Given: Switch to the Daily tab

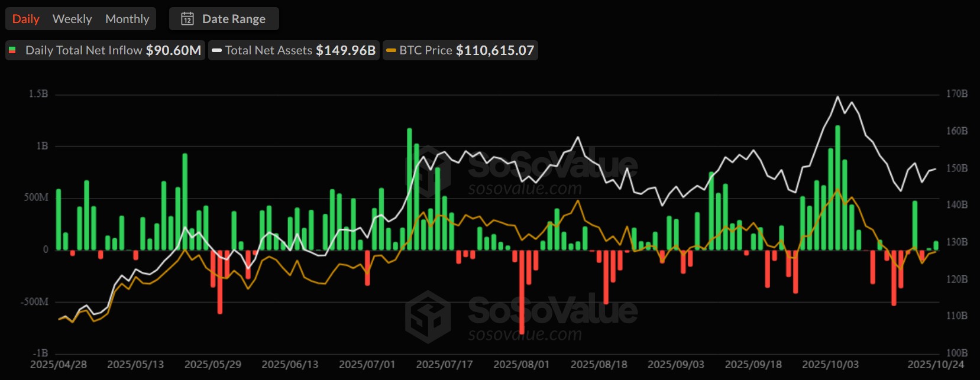Looking at the screenshot, I should tap(26, 19).
